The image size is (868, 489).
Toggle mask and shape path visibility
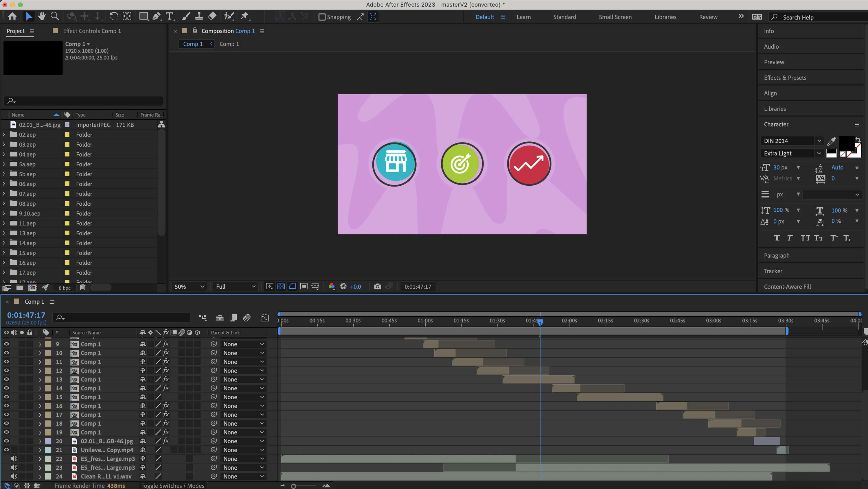pyautogui.click(x=293, y=286)
